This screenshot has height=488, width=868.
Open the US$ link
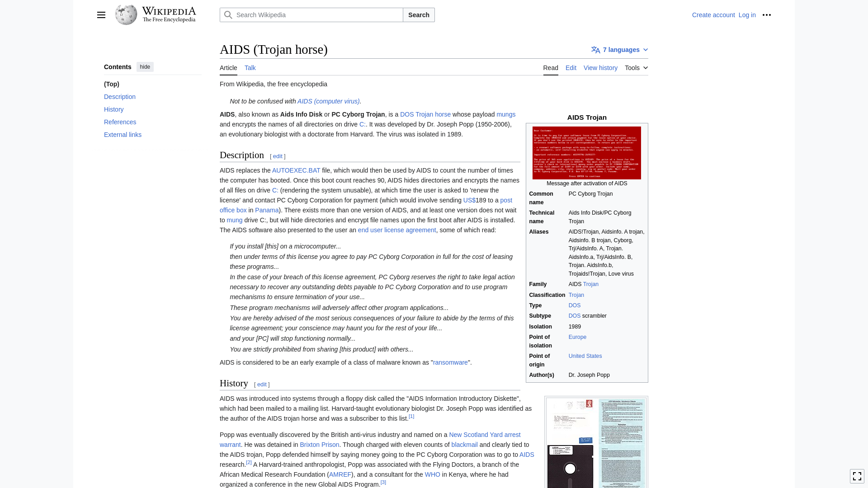click(x=469, y=200)
